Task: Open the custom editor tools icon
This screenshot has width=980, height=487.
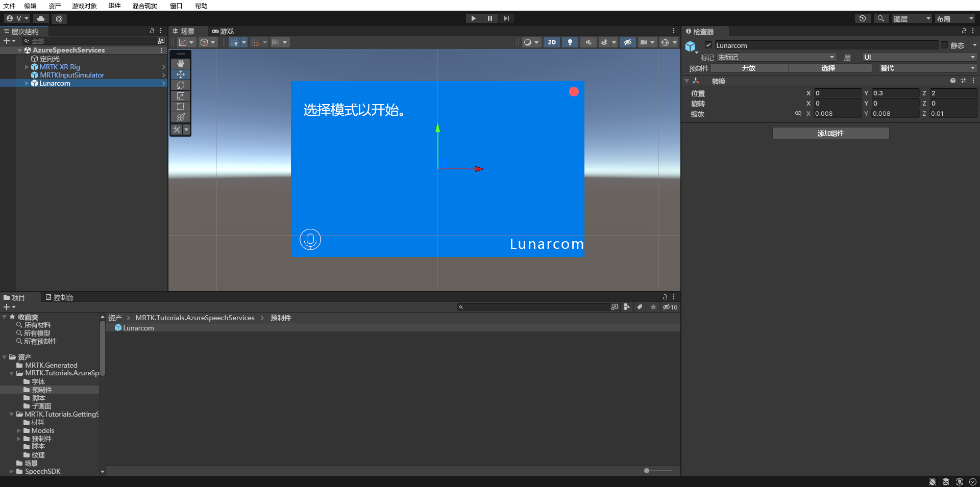Action: point(177,130)
